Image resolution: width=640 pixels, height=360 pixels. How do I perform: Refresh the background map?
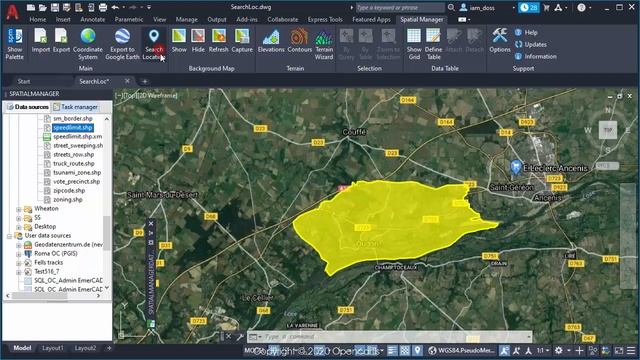(x=218, y=41)
